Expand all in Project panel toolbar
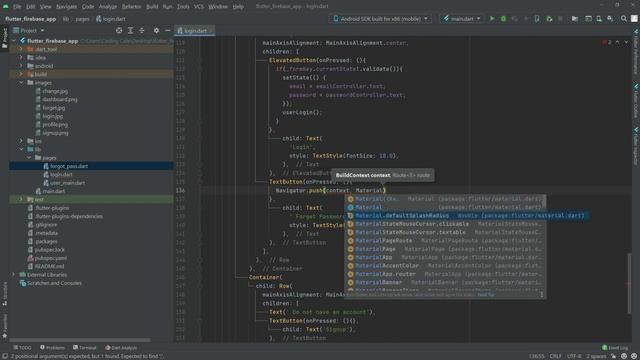The height and width of the screenshot is (360, 640). point(131,31)
